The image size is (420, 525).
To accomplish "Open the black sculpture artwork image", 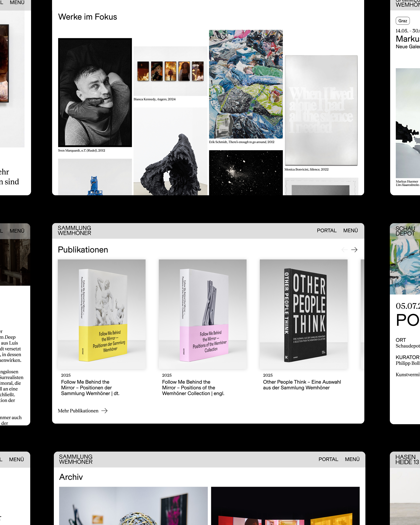I will [x=170, y=151].
